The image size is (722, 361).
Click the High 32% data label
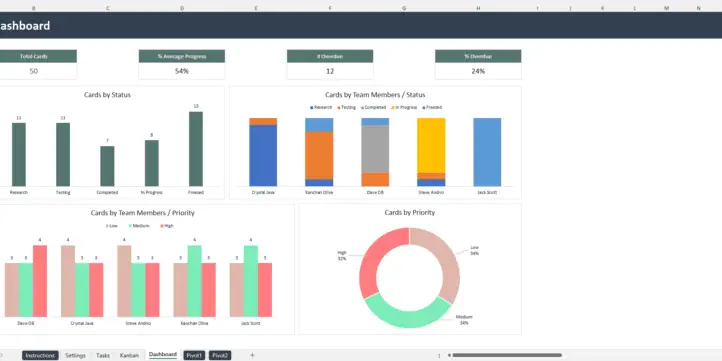pyautogui.click(x=342, y=256)
